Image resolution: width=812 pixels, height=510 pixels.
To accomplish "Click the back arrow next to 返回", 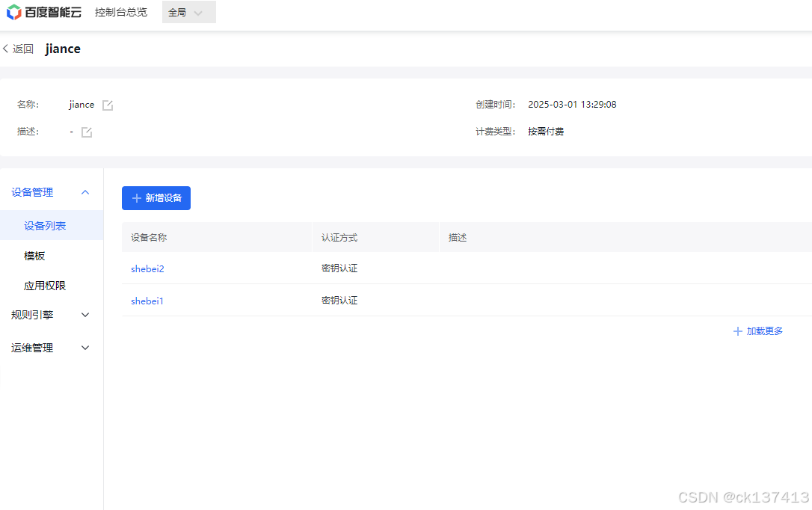I will tap(6, 48).
